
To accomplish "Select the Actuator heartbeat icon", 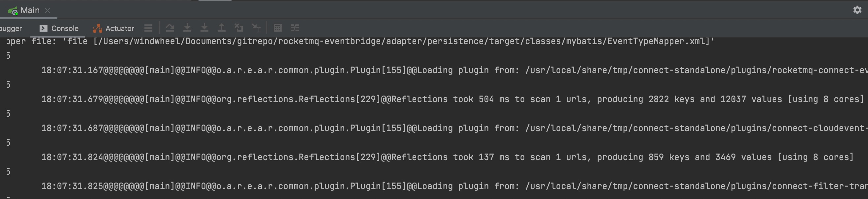I will [x=98, y=28].
